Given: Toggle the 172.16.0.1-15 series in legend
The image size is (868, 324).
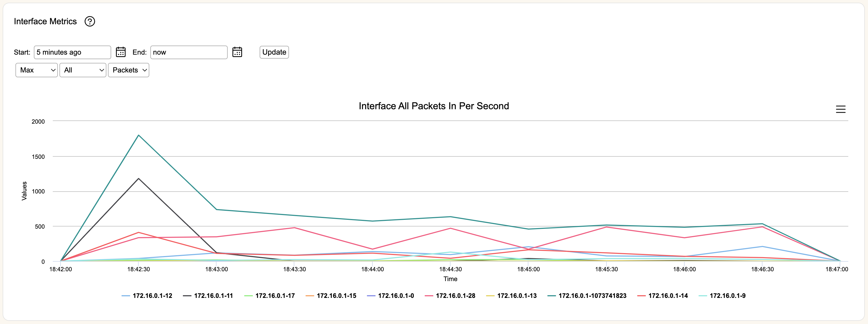Looking at the screenshot, I should (331, 296).
